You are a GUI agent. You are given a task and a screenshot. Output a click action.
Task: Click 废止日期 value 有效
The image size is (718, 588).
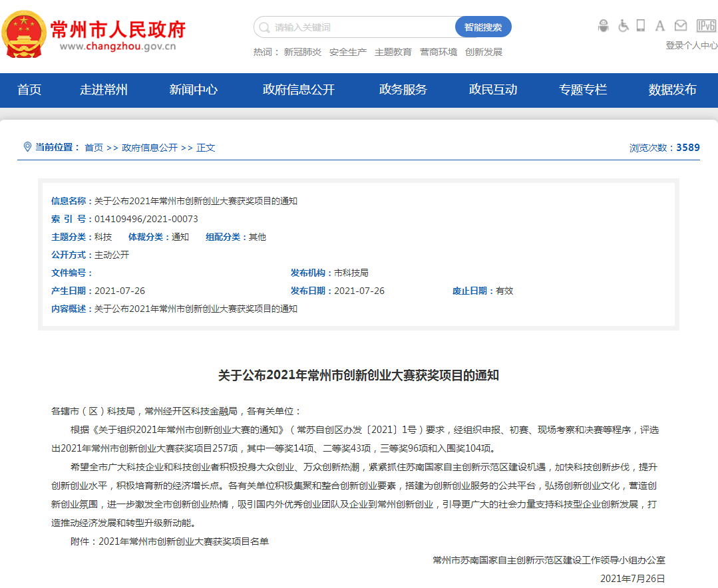click(x=504, y=291)
